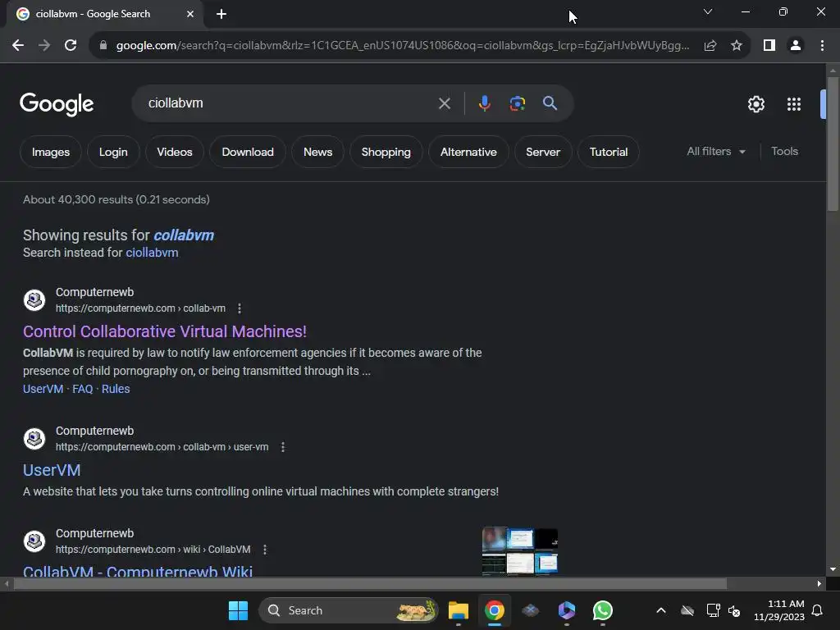Select the News filter chip
The width and height of the screenshot is (840, 630).
tap(317, 152)
